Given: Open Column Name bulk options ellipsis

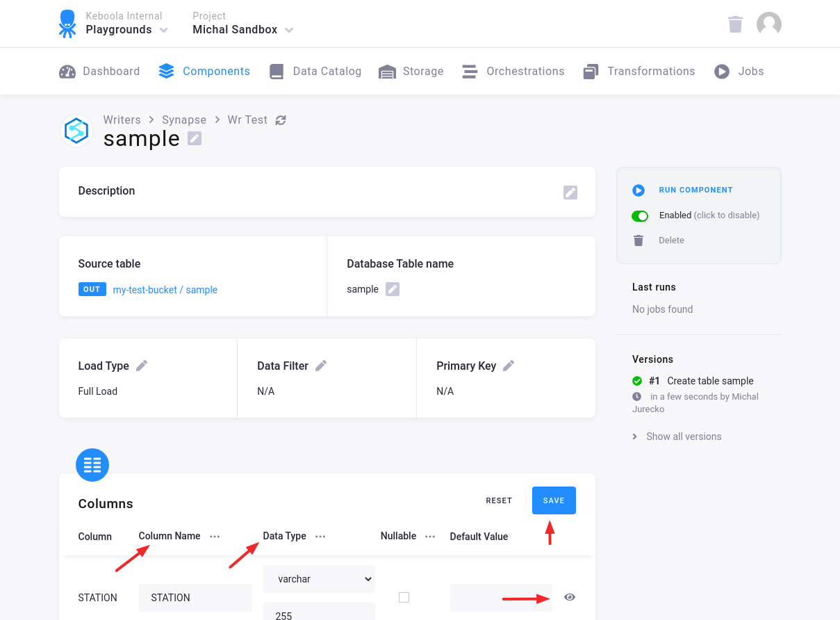Looking at the screenshot, I should pos(215,537).
